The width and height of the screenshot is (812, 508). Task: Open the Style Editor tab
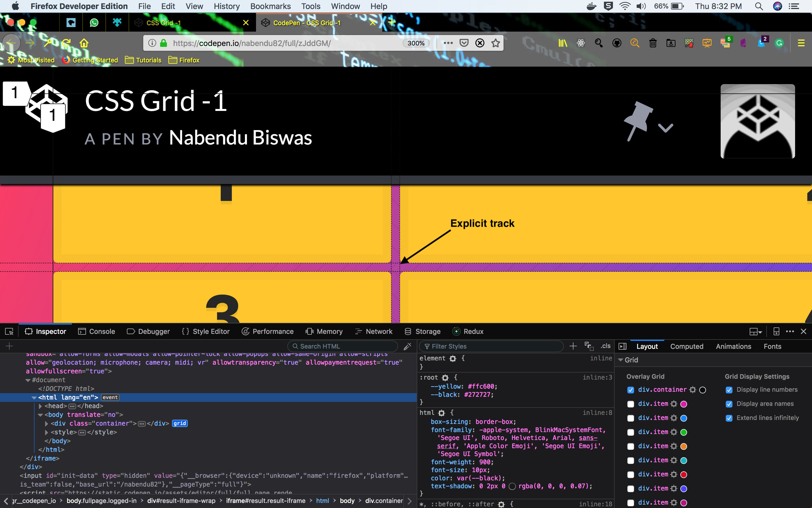pos(206,332)
